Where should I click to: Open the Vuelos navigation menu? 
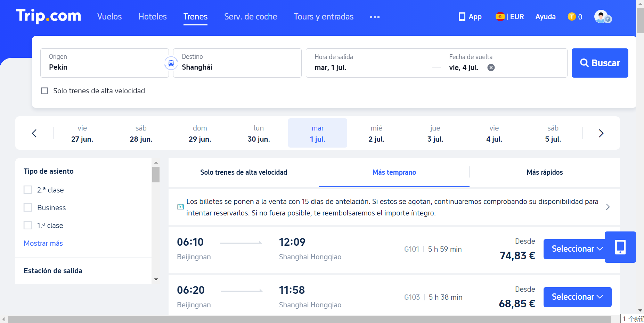(109, 17)
